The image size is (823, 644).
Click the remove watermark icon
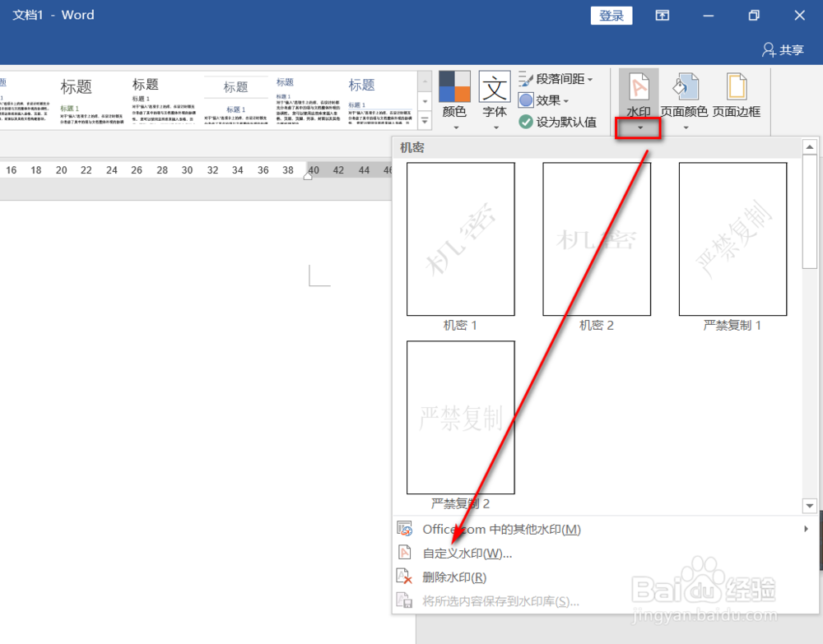[405, 577]
